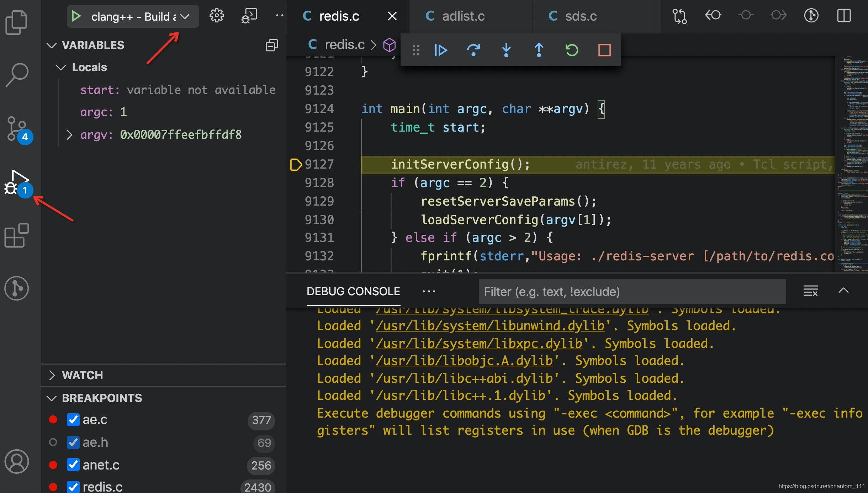Viewport: 868px width, 493px height.
Task: Open the debug console from the debug view toolbar
Action: coord(249,16)
